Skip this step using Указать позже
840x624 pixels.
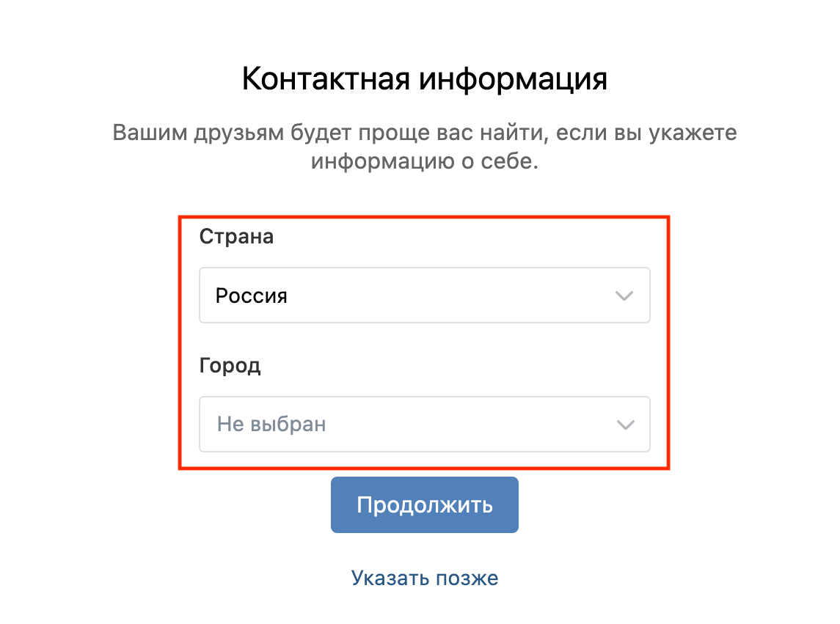pos(425,578)
